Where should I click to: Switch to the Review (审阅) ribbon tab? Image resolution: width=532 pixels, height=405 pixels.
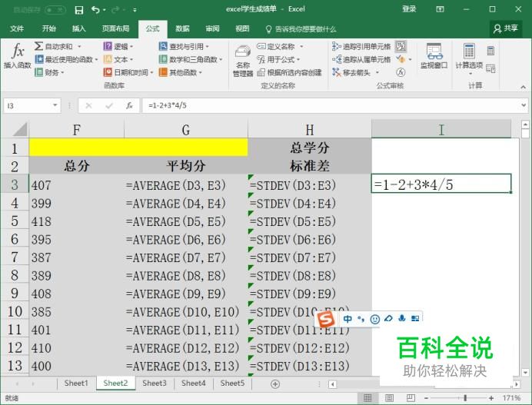(x=212, y=28)
